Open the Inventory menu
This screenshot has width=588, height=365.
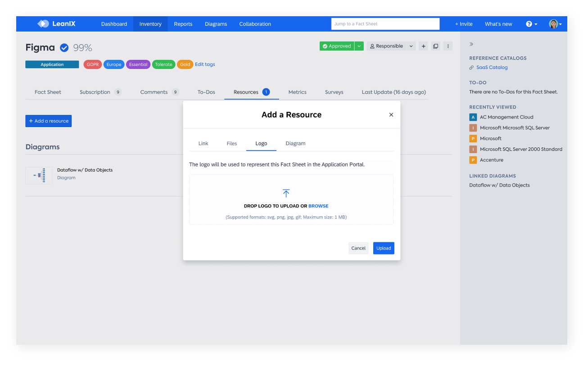150,24
